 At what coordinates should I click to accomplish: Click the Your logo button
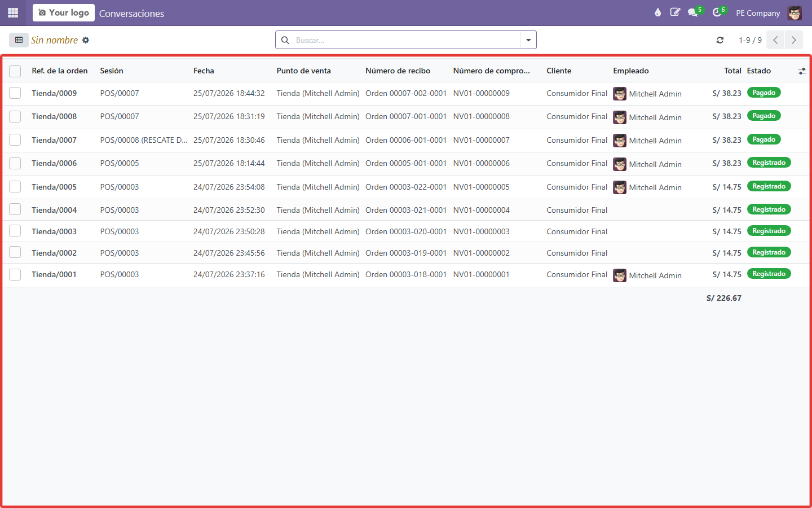pyautogui.click(x=64, y=12)
